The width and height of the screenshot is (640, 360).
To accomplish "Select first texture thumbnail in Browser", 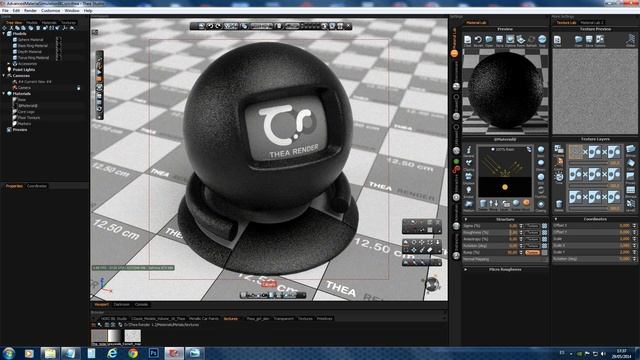I will coord(99,337).
